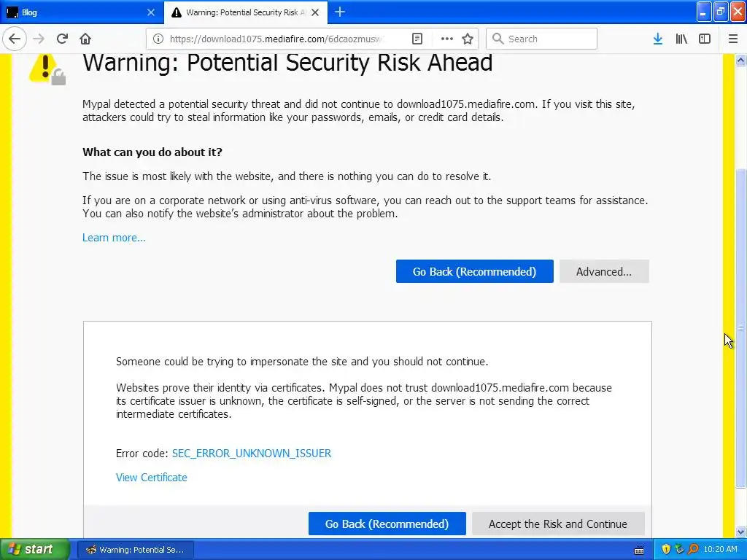Click in the toolbar Search field
The width and height of the screenshot is (747, 560).
[547, 39]
